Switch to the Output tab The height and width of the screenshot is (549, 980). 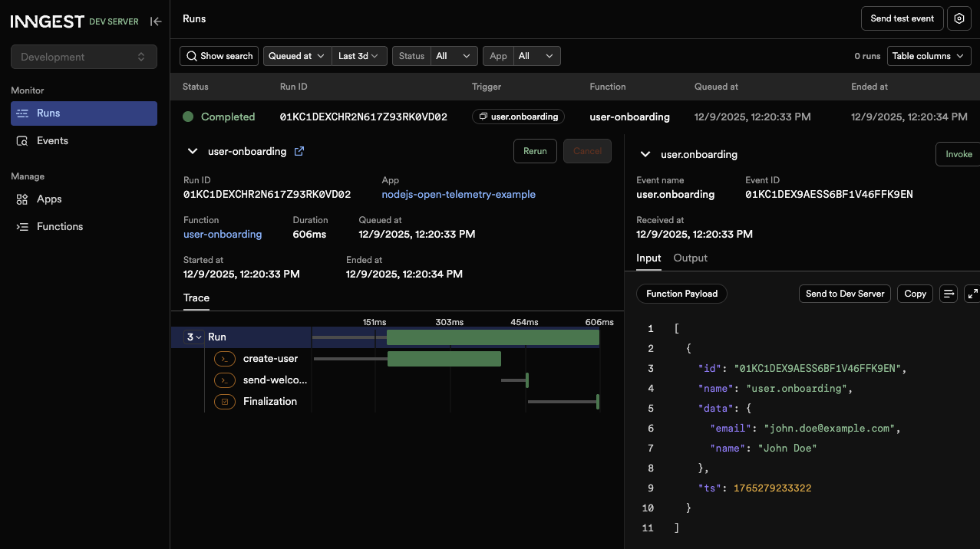coord(689,258)
